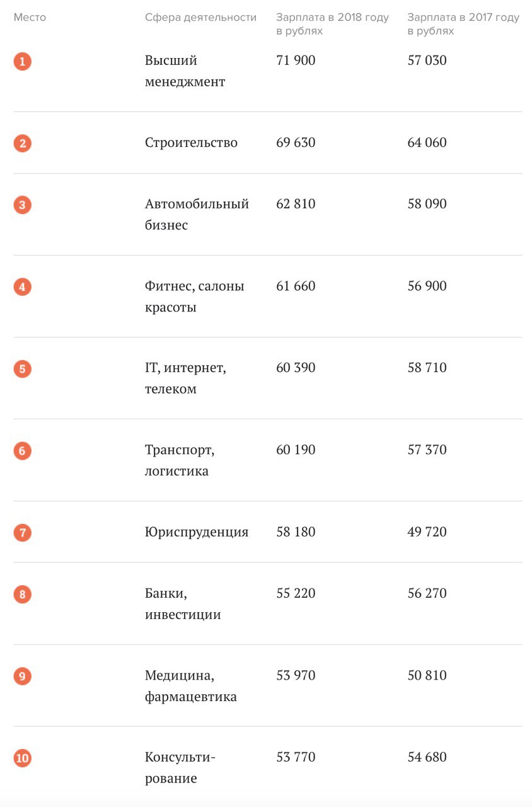Click the 'Место' column header
This screenshot has height=807, width=532.
[x=30, y=18]
